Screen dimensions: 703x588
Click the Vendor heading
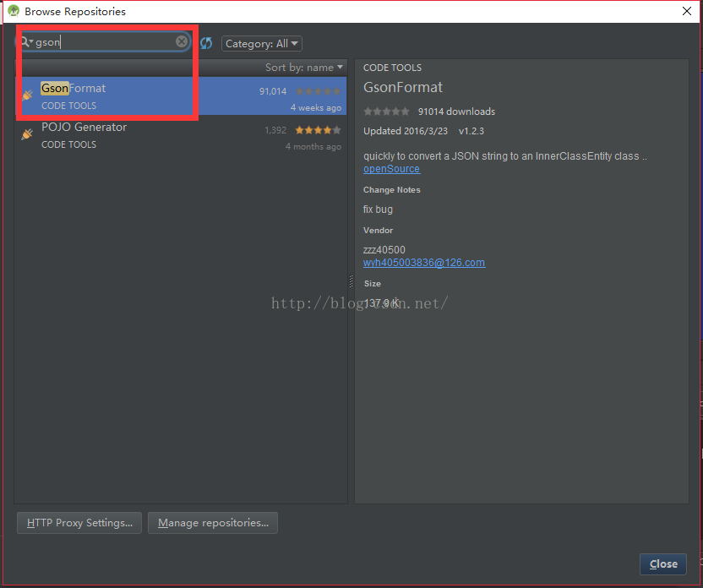click(x=378, y=231)
